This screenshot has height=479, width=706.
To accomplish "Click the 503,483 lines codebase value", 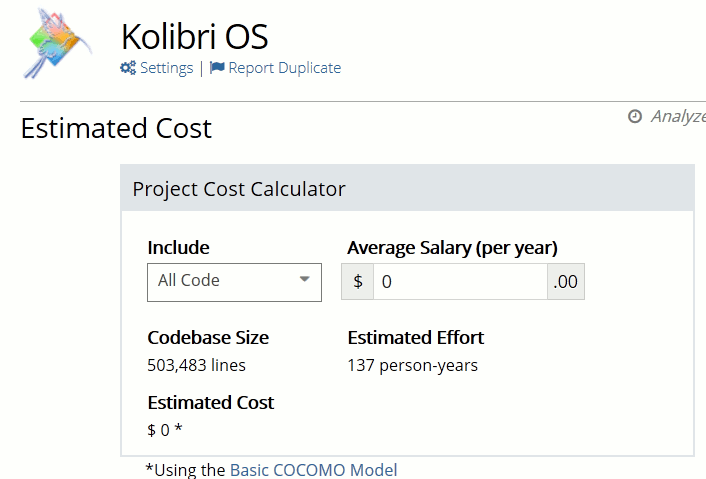I will pyautogui.click(x=196, y=365).
